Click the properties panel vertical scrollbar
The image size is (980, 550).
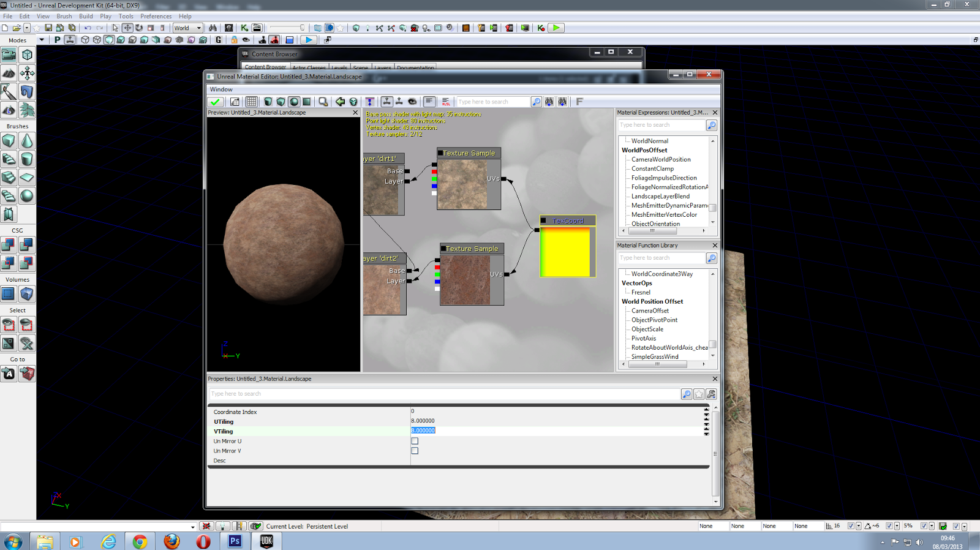click(x=716, y=454)
